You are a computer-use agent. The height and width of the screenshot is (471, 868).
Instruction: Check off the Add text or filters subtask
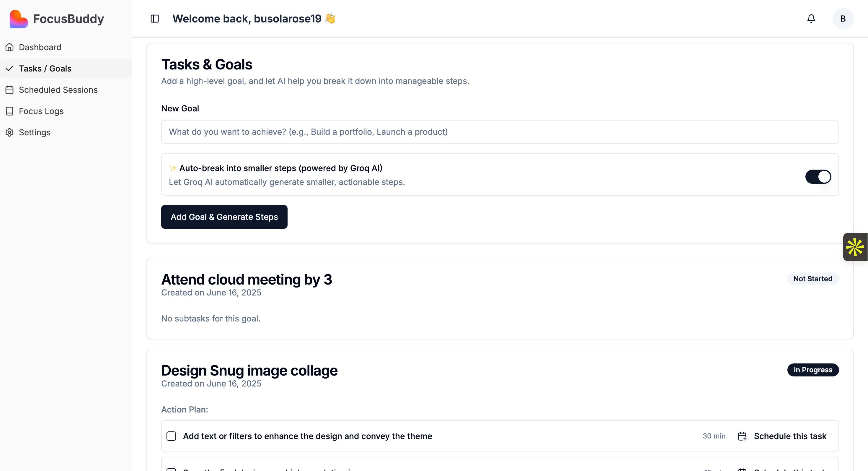(172, 436)
